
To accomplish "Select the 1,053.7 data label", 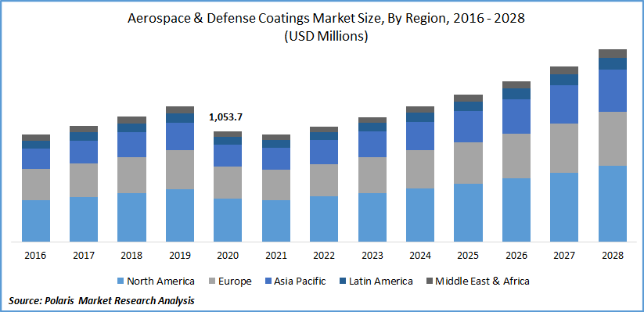I will [x=225, y=117].
